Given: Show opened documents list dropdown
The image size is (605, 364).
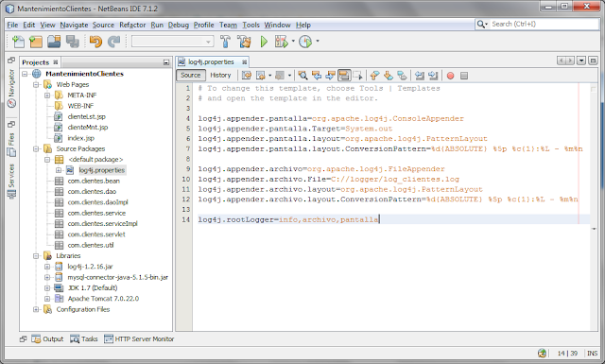Looking at the screenshot, I should pyautogui.click(x=581, y=61).
